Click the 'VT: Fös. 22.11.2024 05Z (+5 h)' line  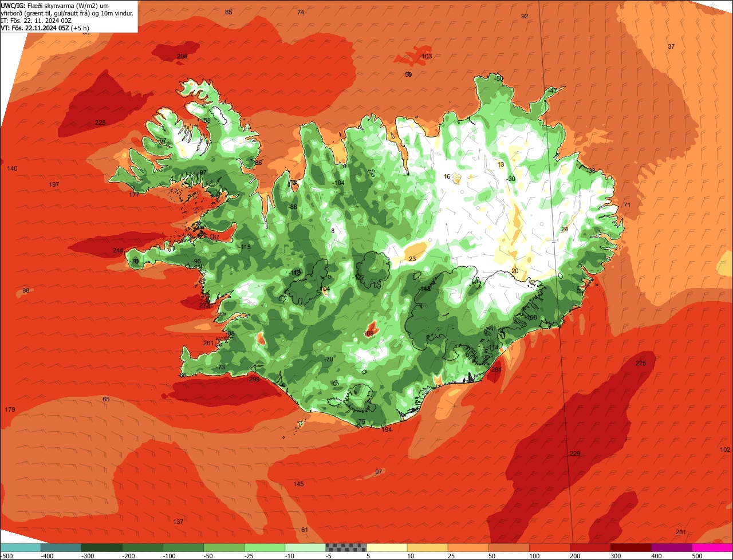click(x=45, y=27)
